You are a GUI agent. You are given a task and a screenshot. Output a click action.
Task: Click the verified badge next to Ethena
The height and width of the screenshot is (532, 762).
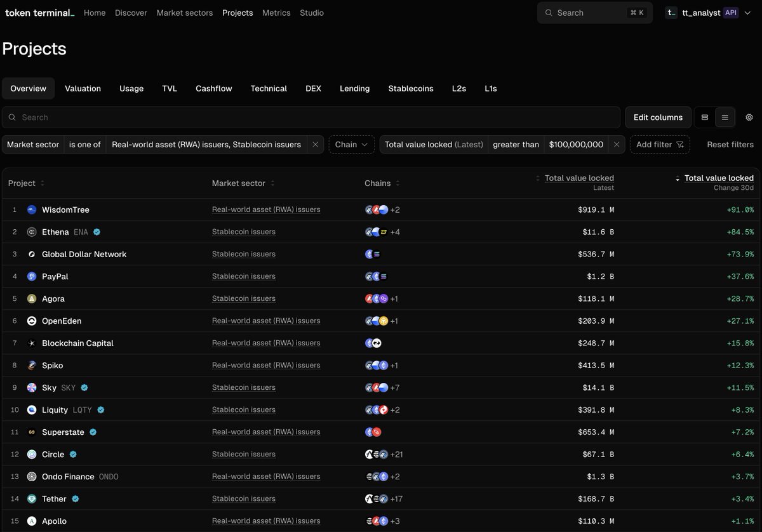click(x=97, y=232)
